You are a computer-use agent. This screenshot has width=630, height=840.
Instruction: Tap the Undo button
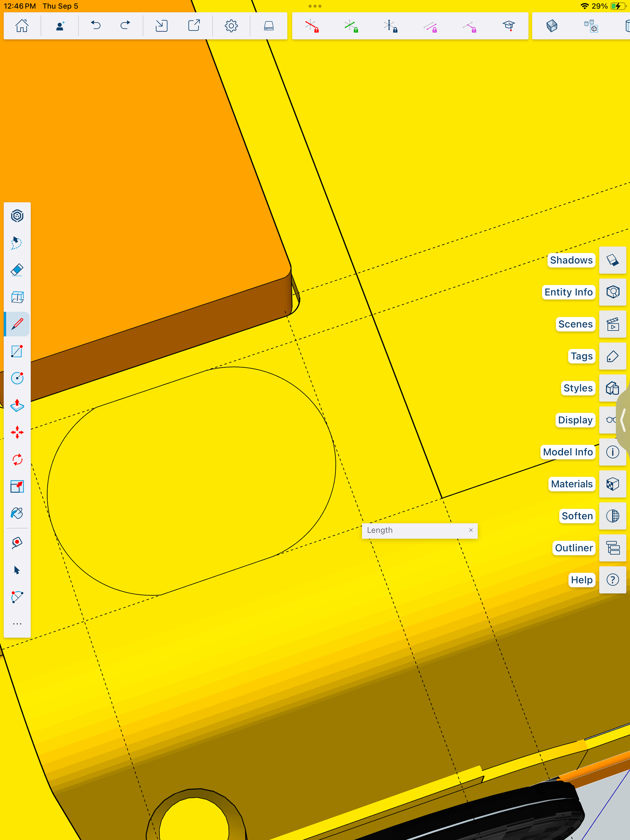click(96, 26)
